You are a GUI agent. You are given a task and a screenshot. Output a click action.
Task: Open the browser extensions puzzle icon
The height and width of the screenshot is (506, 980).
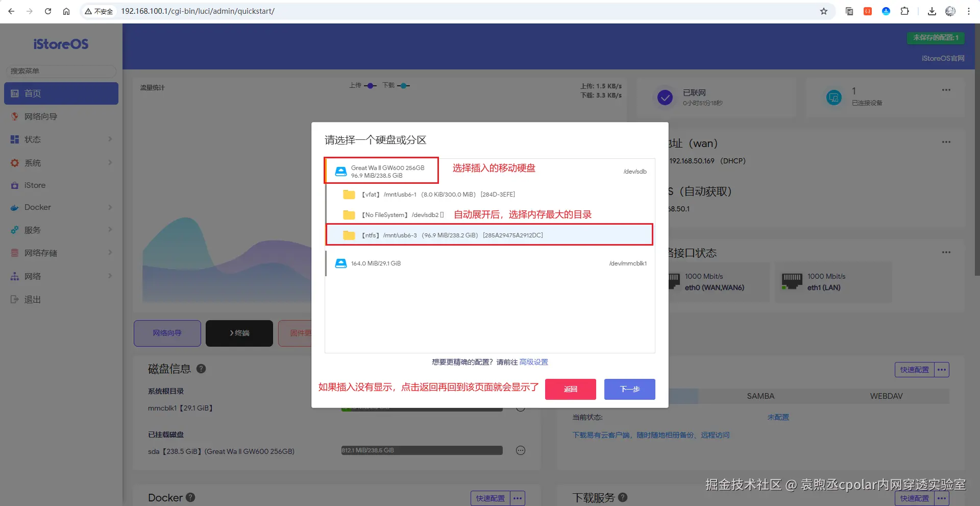904,11
